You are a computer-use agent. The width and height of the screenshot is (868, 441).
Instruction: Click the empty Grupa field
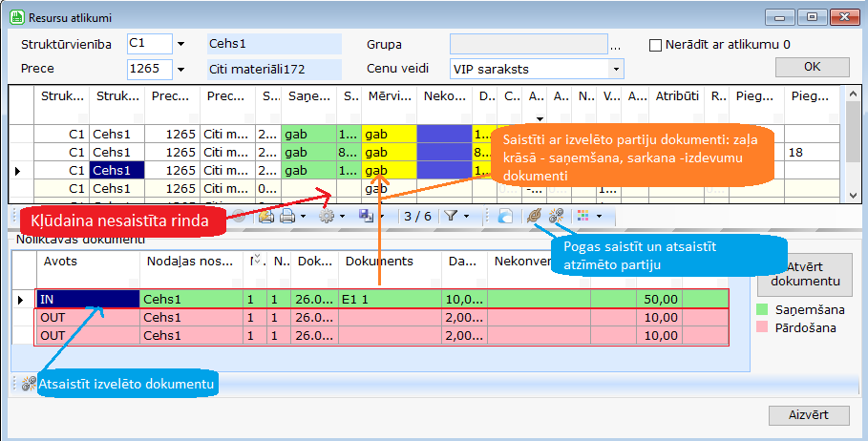point(529,44)
